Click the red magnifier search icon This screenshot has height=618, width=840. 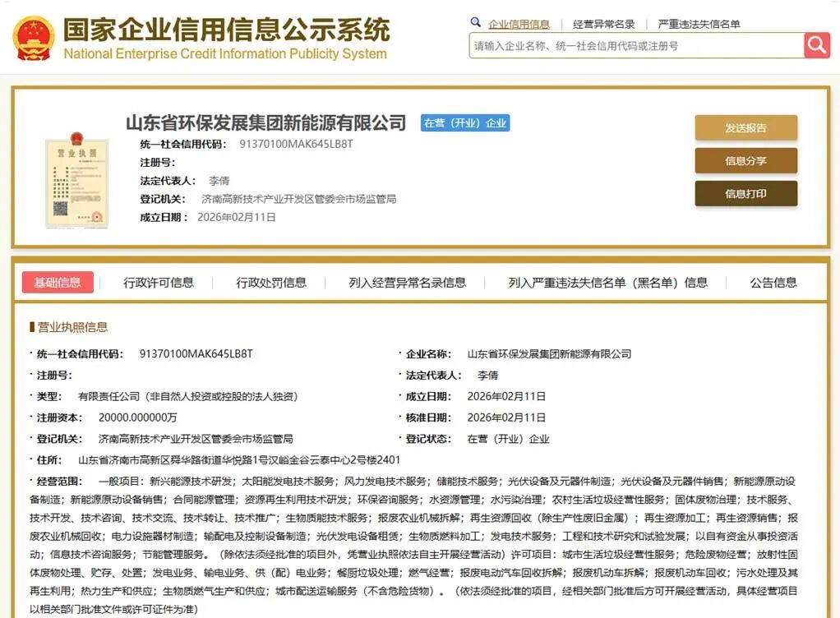point(816,46)
